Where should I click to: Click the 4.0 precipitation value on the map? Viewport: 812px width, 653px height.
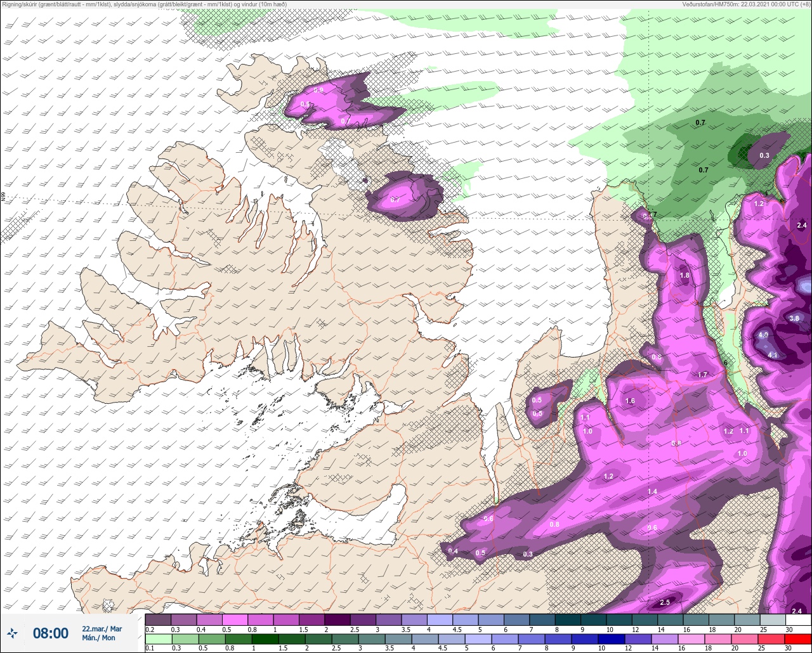pos(763,335)
